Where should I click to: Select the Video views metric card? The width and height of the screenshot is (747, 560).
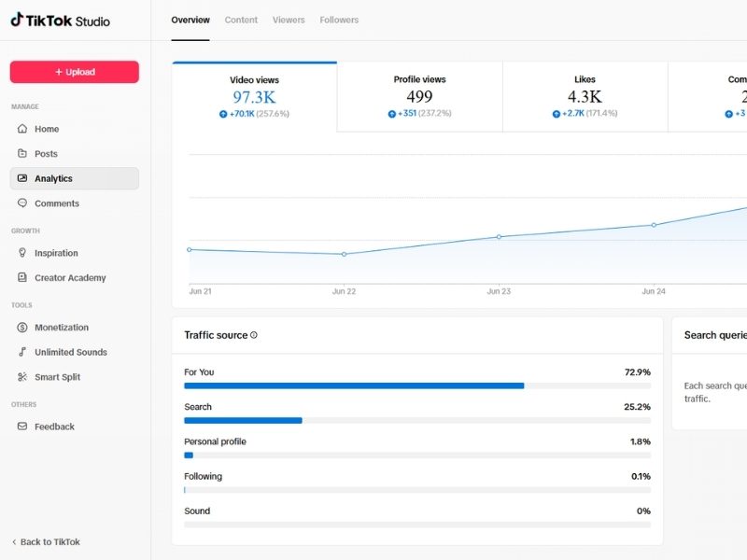tap(254, 97)
